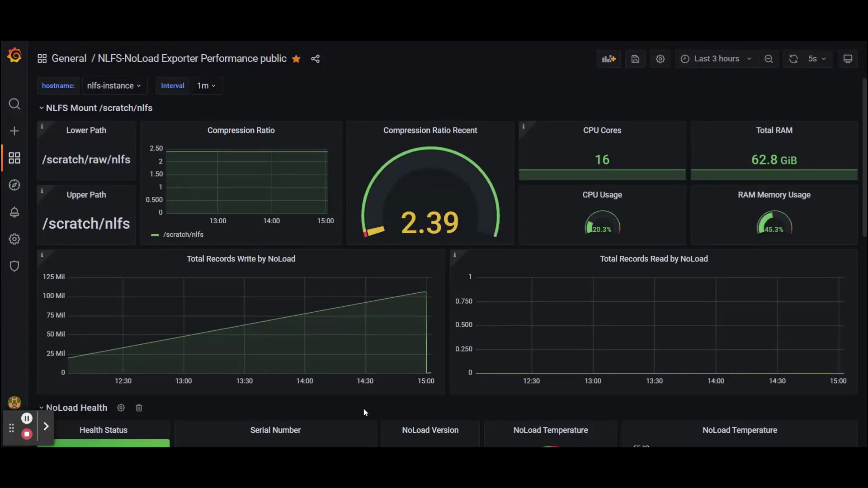
Task: Pause the screen recording
Action: [27, 418]
